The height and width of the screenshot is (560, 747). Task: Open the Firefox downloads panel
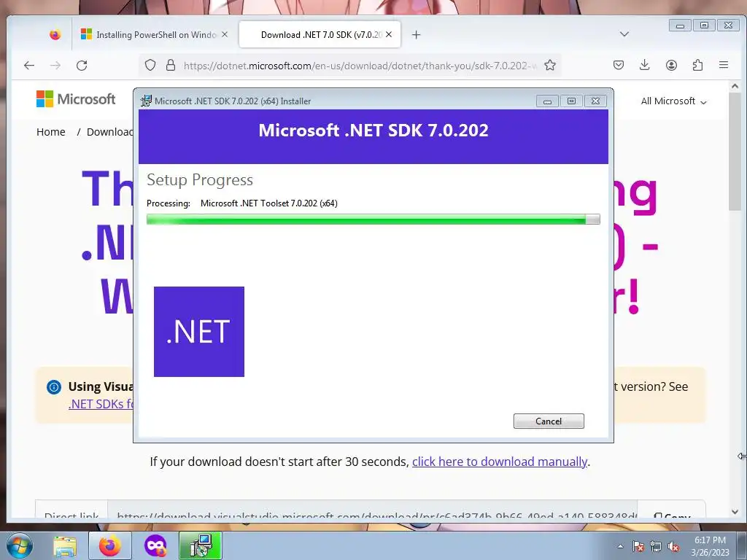click(645, 65)
